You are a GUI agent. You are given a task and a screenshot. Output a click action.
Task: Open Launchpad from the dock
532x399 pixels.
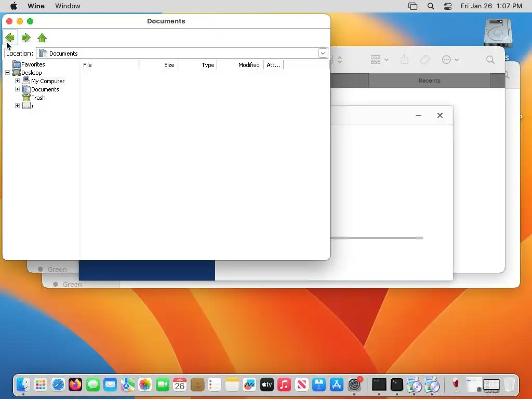pos(41,385)
